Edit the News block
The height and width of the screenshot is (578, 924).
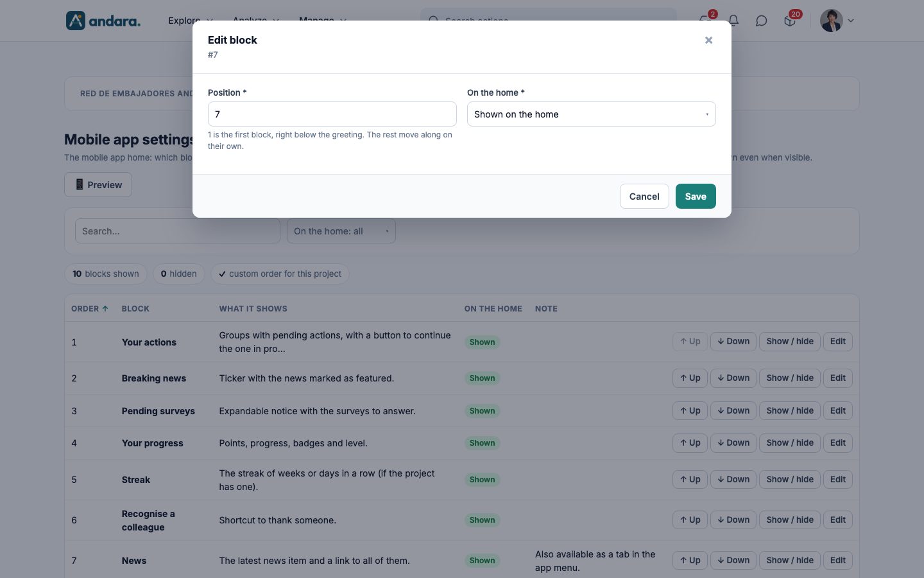click(x=838, y=561)
